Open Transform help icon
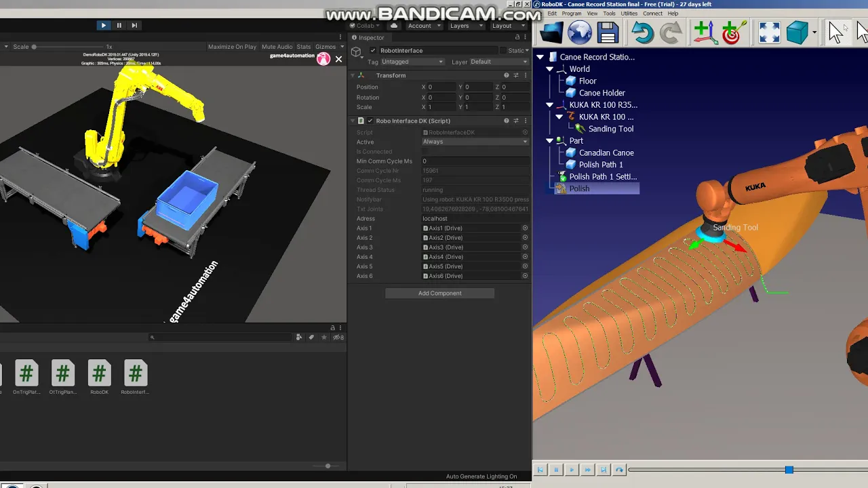868x488 pixels. click(507, 75)
